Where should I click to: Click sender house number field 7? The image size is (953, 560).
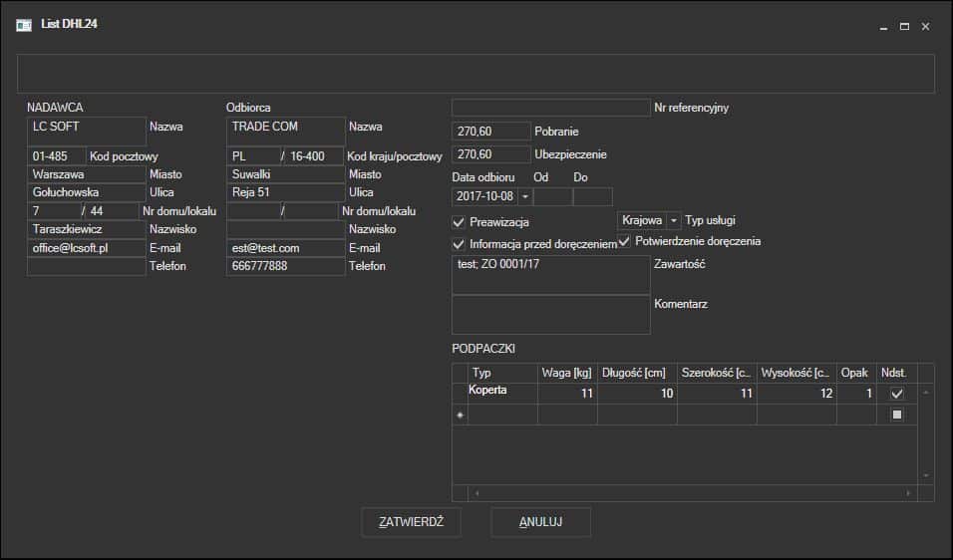tap(54, 211)
